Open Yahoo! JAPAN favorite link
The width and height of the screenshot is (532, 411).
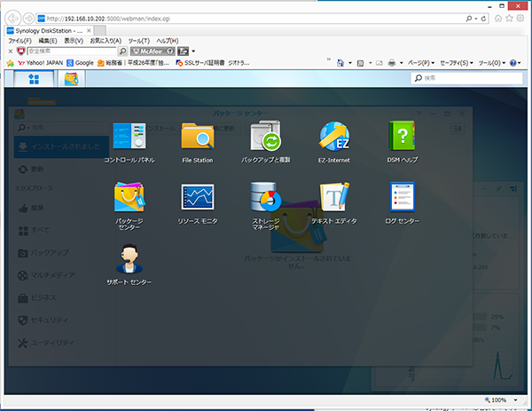point(40,63)
